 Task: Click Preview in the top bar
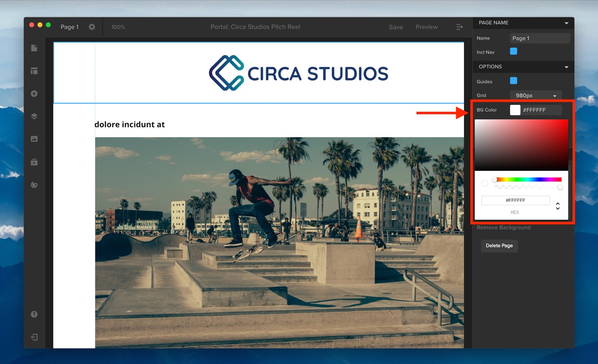[x=427, y=27]
